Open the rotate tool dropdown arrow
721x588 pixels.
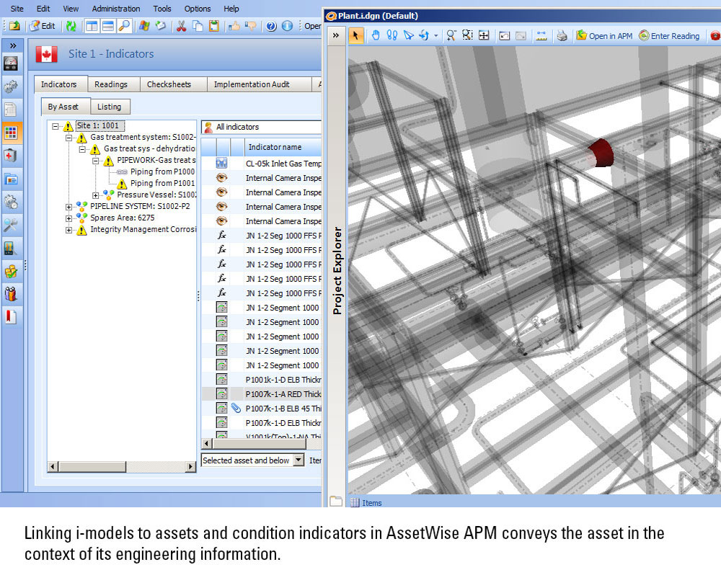coord(435,36)
